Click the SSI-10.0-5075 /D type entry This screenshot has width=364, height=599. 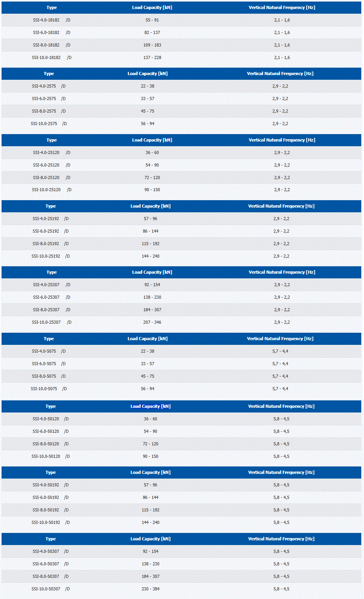(x=48, y=389)
